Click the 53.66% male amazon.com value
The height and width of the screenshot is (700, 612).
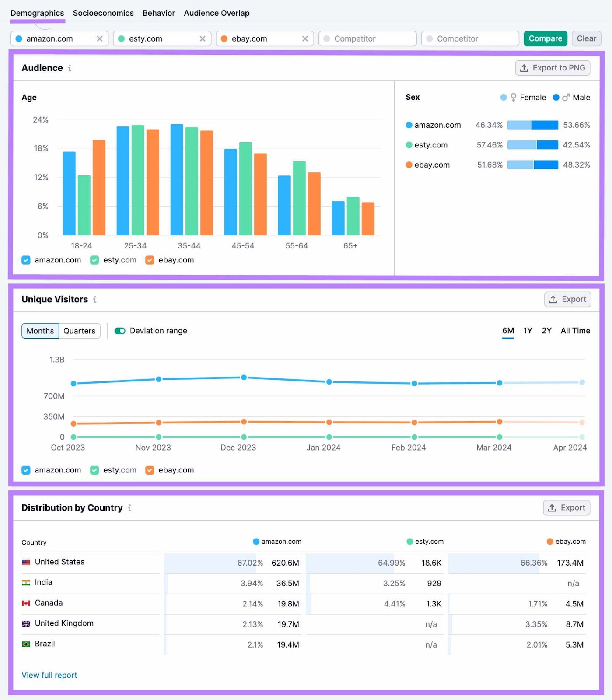[x=577, y=125]
